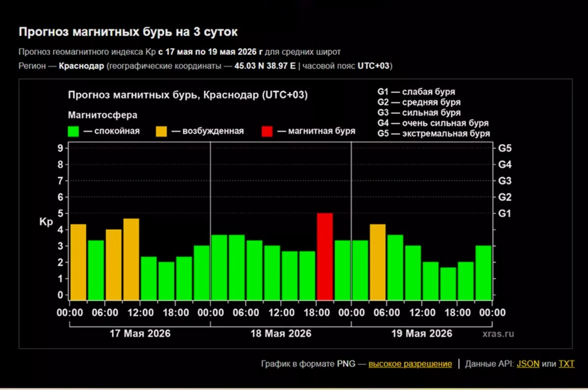588x390 pixels.
Task: Select the tallest yellow bar on 17 May
Action: point(131,259)
